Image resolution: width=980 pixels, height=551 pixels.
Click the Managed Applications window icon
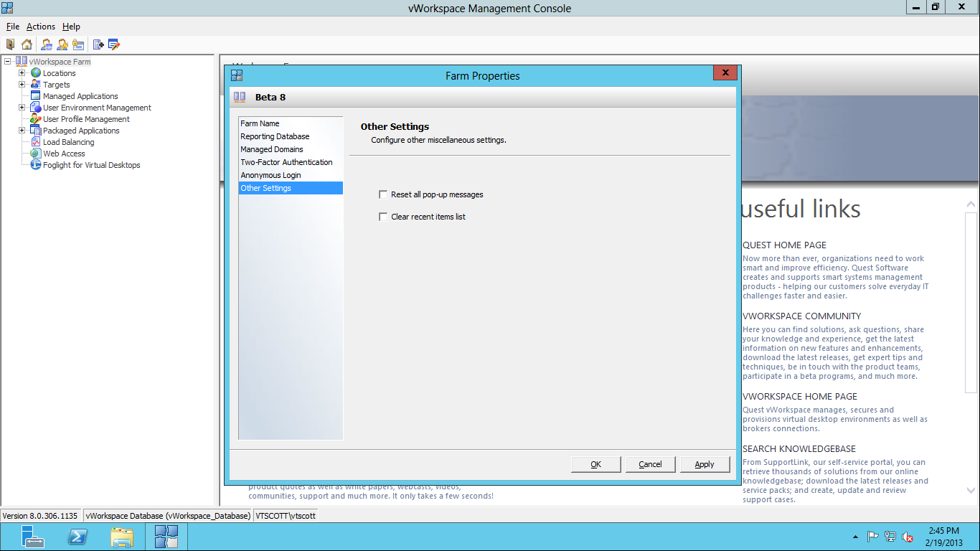(36, 96)
